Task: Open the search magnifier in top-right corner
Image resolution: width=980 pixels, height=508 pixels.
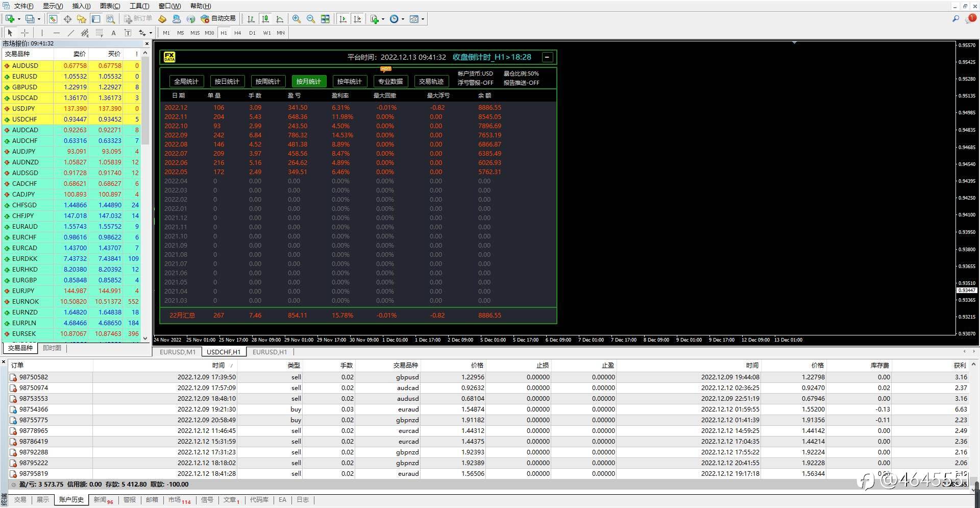Action: (x=955, y=19)
